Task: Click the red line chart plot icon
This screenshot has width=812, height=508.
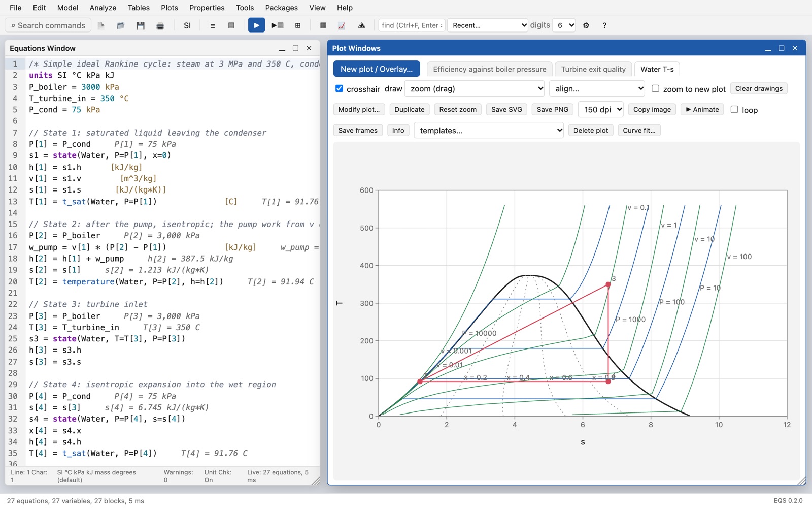Action: click(342, 25)
